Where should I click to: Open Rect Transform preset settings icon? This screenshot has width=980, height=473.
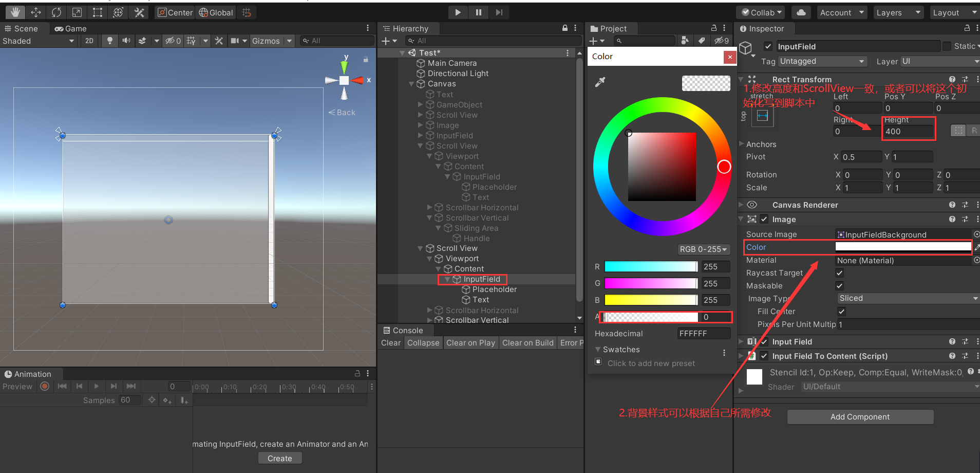point(965,79)
